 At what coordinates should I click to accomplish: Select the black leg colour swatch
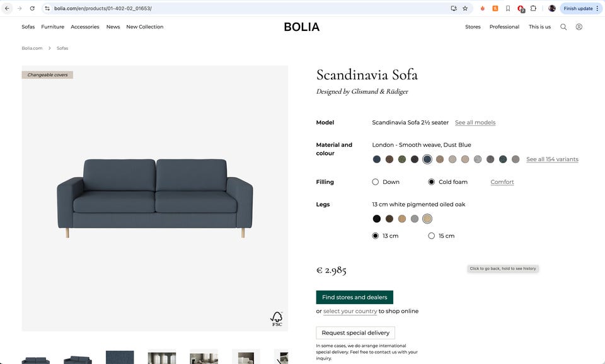(x=377, y=219)
